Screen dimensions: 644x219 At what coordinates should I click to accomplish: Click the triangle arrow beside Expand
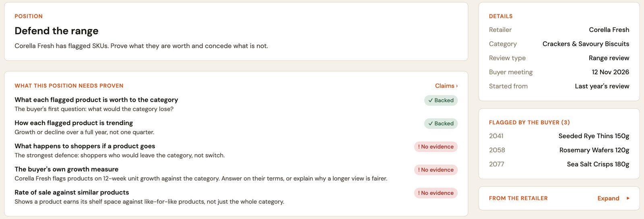(628, 198)
